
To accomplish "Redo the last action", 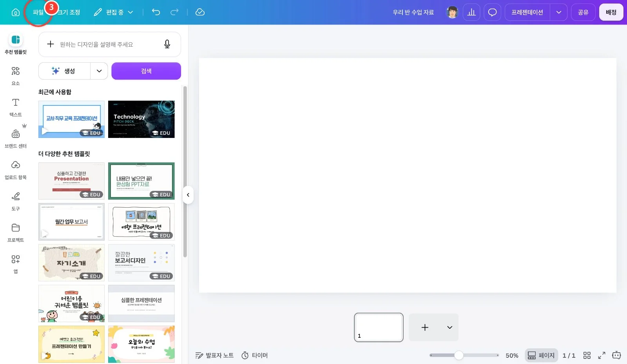I will (x=174, y=12).
